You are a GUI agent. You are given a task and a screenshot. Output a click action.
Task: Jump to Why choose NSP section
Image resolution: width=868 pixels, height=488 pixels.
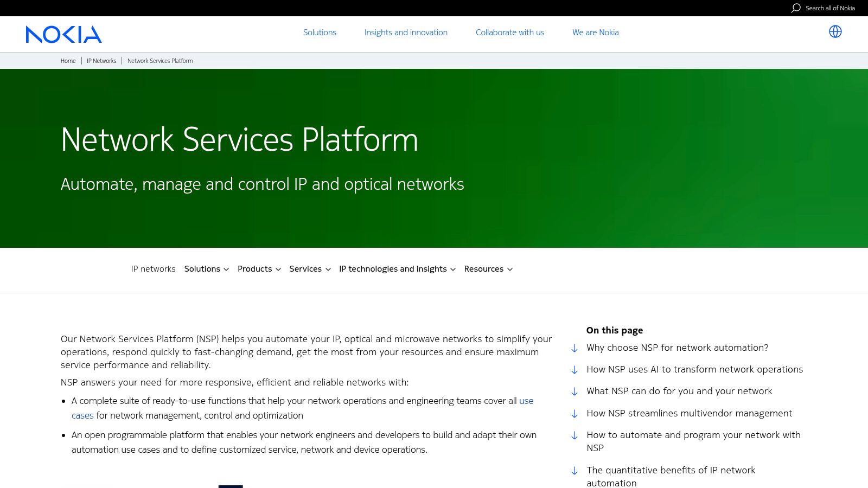pos(677,348)
